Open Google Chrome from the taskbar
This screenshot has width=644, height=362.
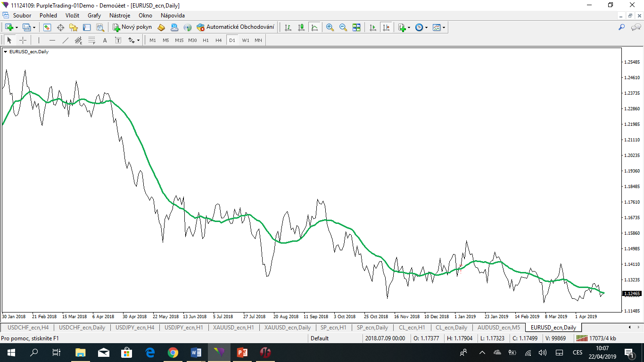pos(173,352)
